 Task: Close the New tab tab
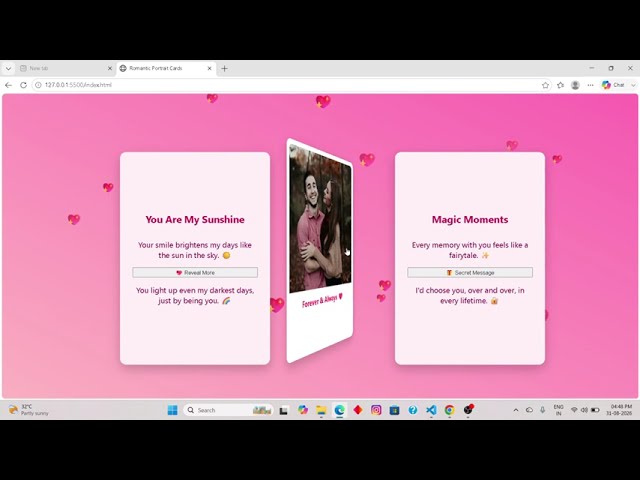[x=110, y=68]
